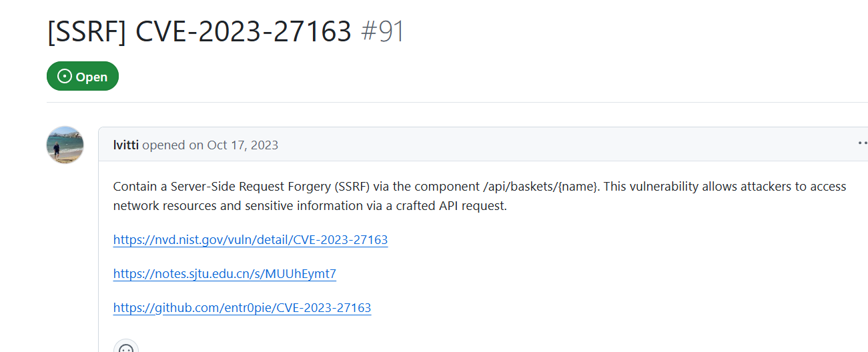Click the issue title CVE-2023-27163
This screenshot has width=868, height=352.
pos(243,31)
